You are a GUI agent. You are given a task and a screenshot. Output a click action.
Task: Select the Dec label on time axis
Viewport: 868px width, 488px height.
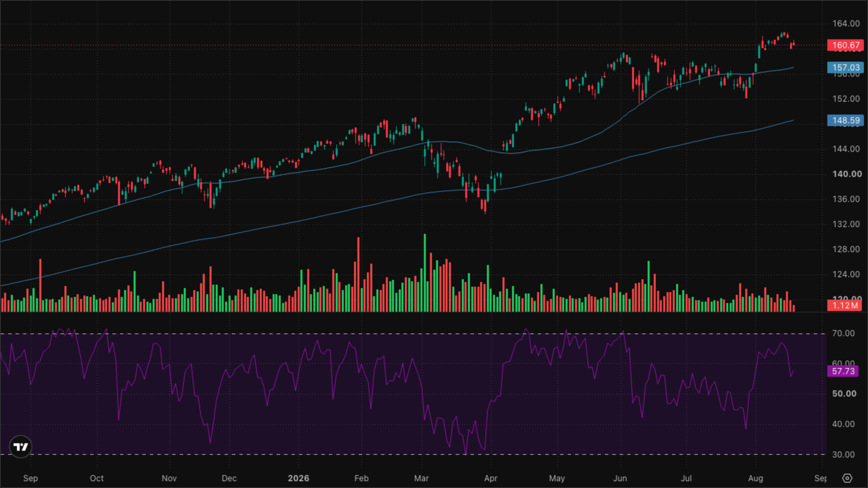click(x=229, y=478)
